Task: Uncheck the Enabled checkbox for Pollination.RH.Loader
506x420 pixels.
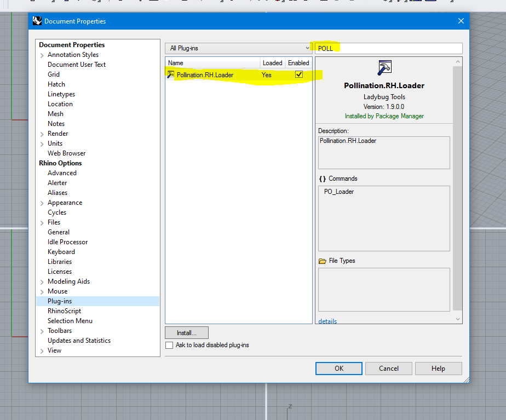Action: [299, 74]
